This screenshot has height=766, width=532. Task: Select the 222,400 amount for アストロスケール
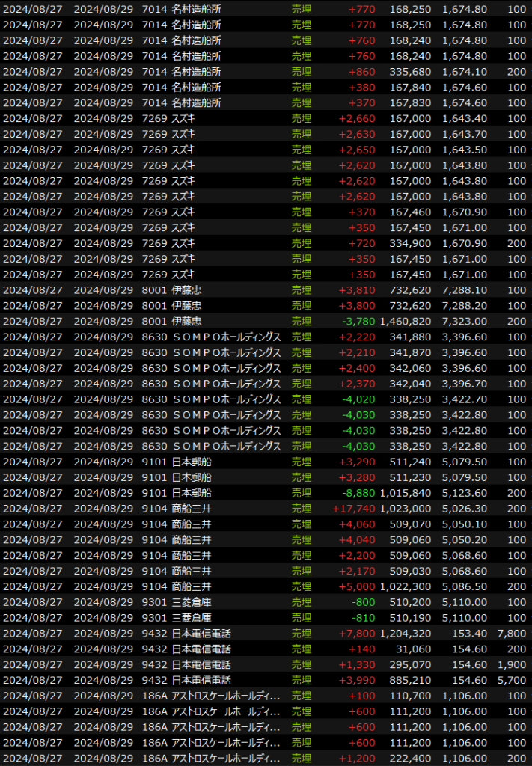(410, 759)
